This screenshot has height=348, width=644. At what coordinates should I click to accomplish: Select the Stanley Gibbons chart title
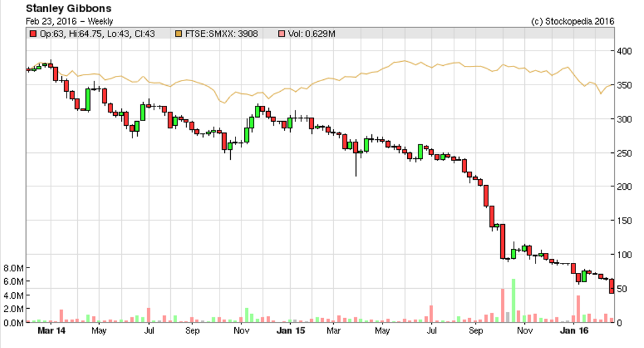(x=69, y=8)
